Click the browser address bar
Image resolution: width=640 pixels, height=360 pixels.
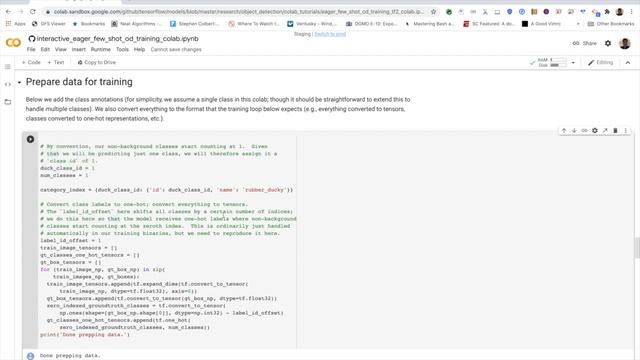239,12
